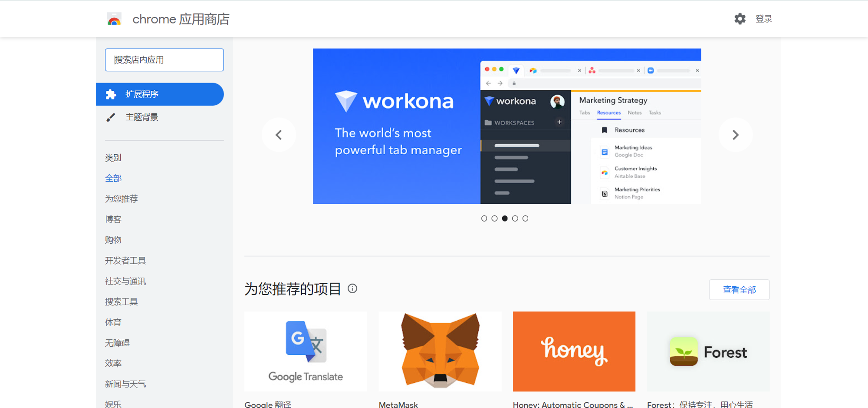Show next carousel slide with right arrow
The height and width of the screenshot is (408, 868).
point(735,135)
